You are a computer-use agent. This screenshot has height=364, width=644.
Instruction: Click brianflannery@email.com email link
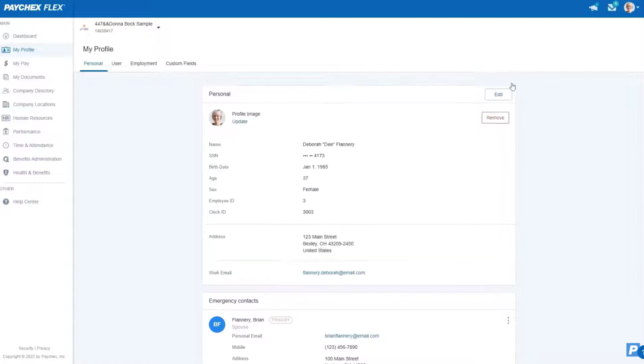click(x=352, y=336)
